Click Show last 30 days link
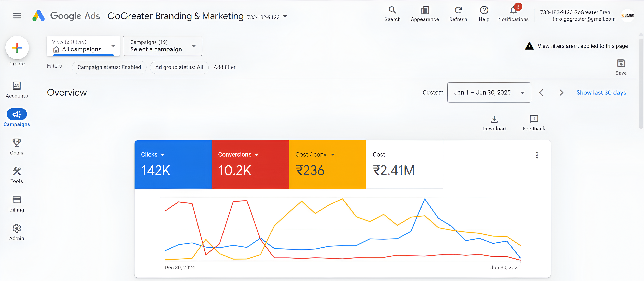The width and height of the screenshot is (644, 281). click(x=601, y=93)
